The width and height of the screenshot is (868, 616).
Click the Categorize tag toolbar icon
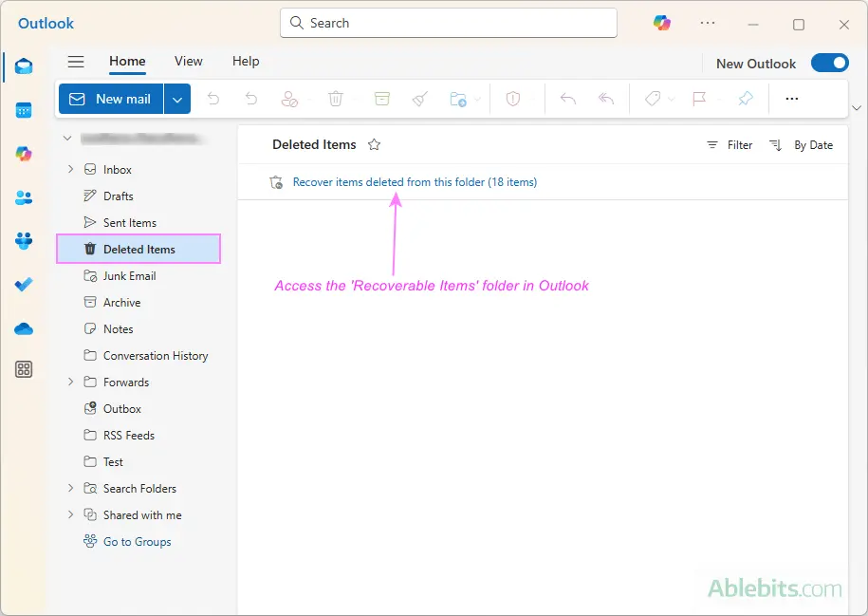(653, 99)
